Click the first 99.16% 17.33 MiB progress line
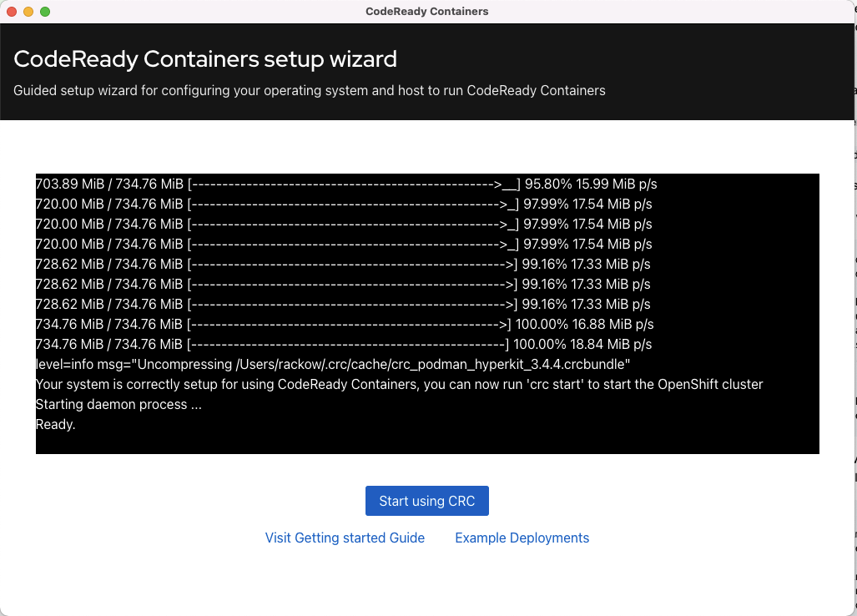This screenshot has width=857, height=616. pos(343,264)
